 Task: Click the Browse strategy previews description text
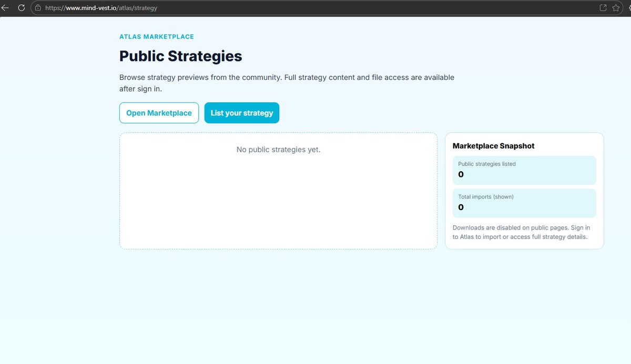click(287, 83)
